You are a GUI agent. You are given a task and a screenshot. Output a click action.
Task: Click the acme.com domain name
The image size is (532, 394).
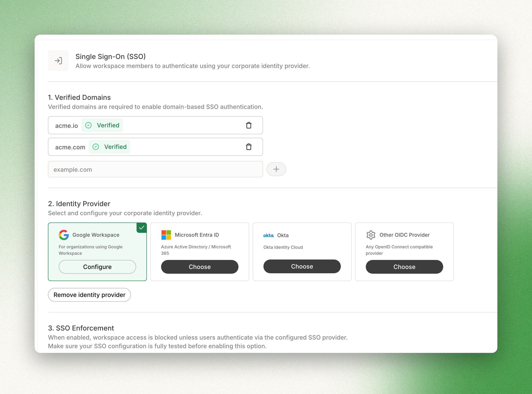pyautogui.click(x=70, y=147)
